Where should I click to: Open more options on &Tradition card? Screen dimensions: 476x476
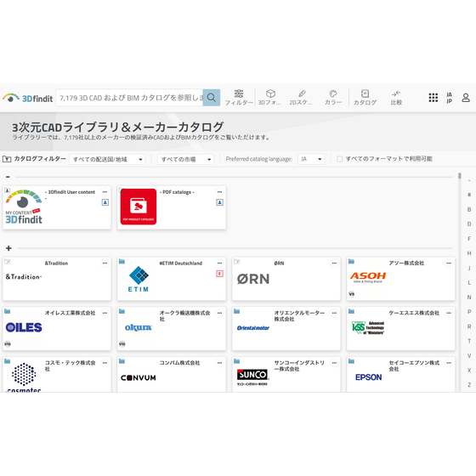pos(105,263)
